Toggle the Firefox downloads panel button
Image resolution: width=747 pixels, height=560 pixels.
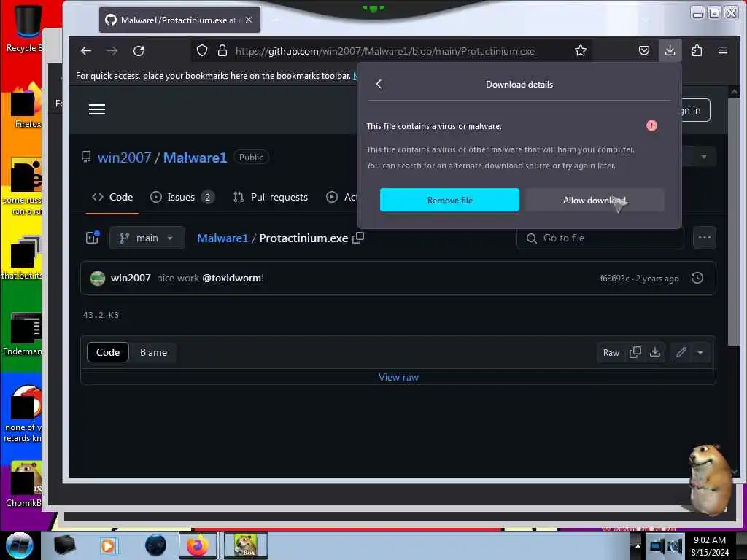click(x=670, y=50)
